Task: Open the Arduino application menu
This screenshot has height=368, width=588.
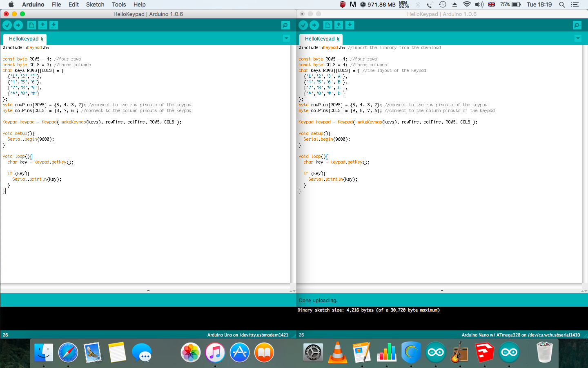Action: click(33, 4)
